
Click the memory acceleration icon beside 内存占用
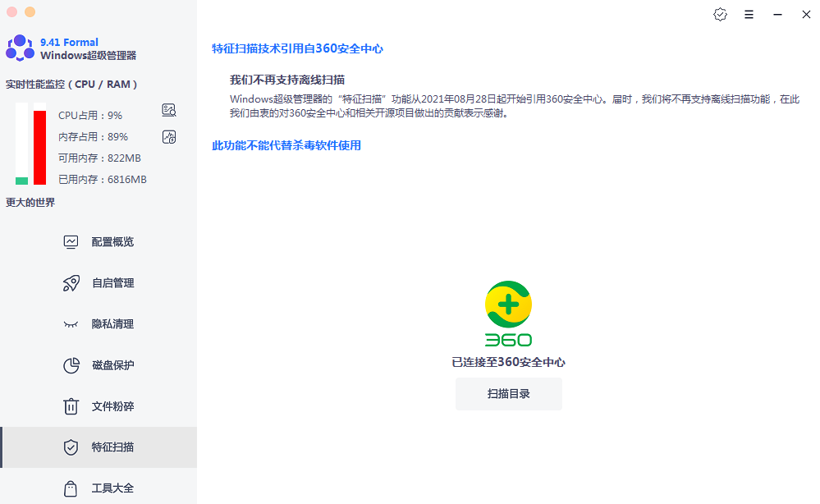[x=169, y=136]
